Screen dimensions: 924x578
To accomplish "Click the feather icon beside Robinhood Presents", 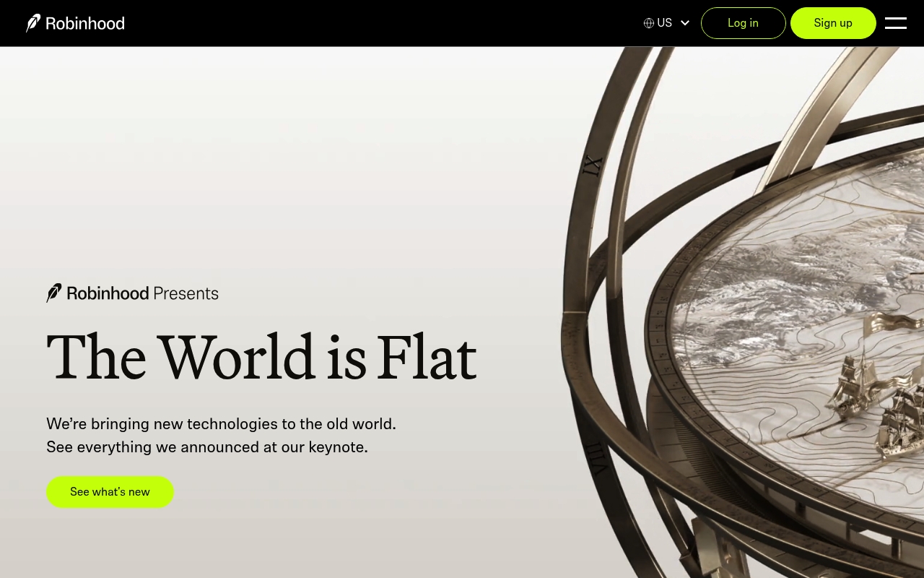I will click(x=54, y=293).
